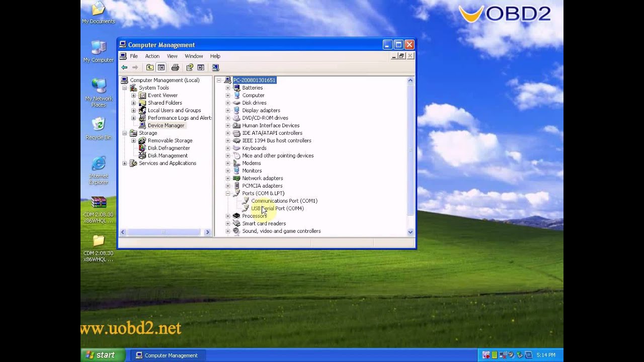Viewport: 644px width, 362px height.
Task: Click the Back arrow in the toolbar
Action: (x=124, y=67)
